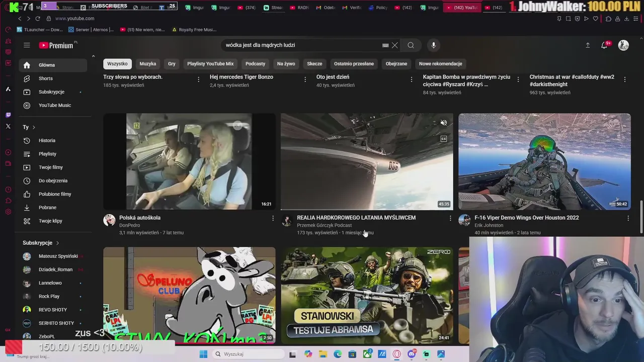Image resolution: width=644 pixels, height=362 pixels.
Task: Expand the Subskrypcje section header
Action: coord(40,243)
